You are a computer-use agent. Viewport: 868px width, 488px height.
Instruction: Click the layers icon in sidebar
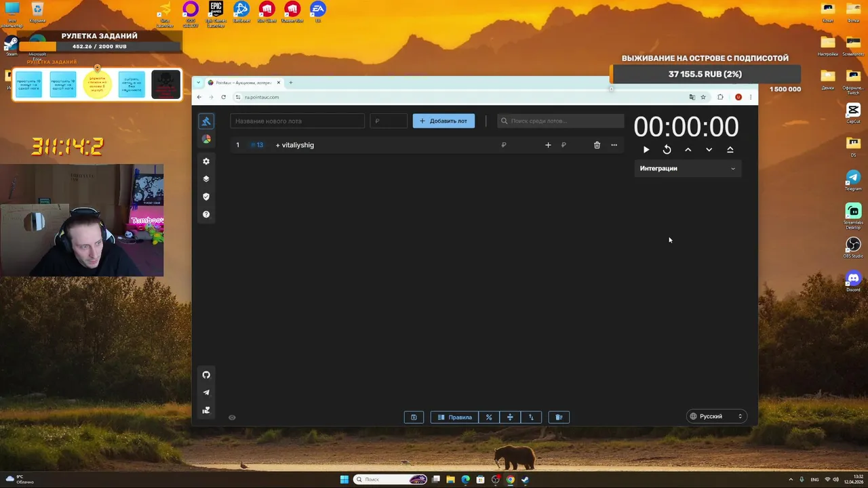206,179
